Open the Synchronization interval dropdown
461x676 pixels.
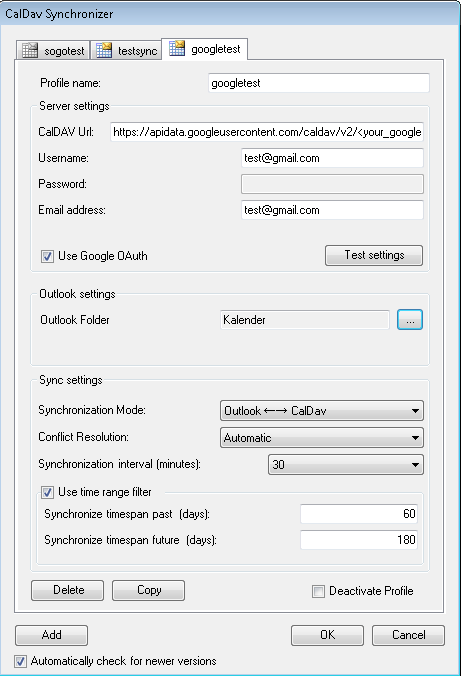pos(346,465)
